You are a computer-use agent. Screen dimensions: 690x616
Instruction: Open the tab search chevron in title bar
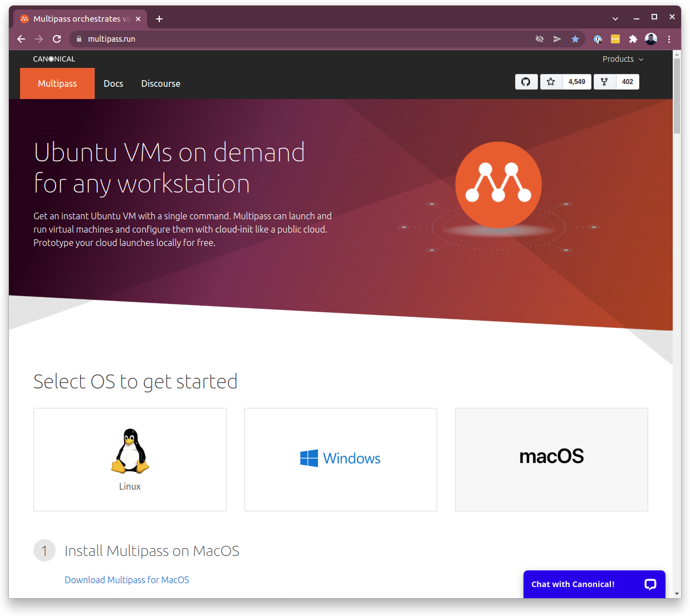[x=615, y=19]
